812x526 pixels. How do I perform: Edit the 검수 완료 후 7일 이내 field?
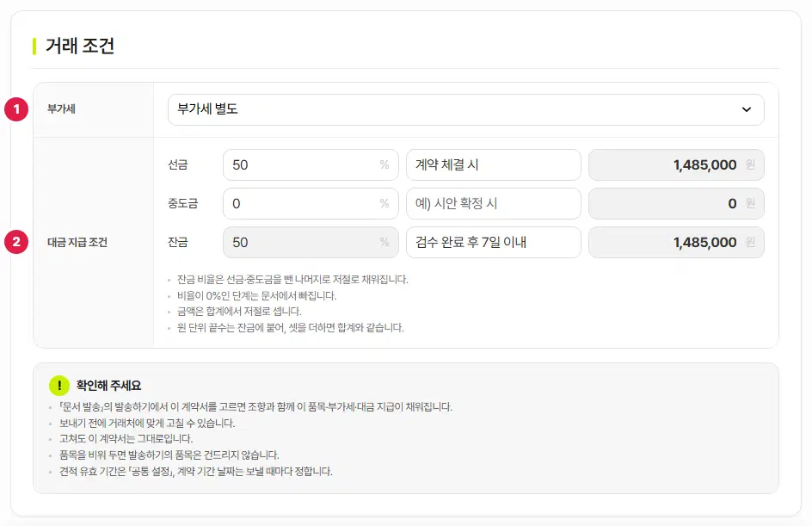pos(494,242)
